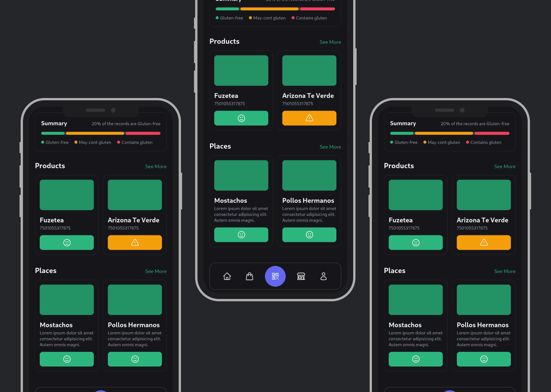
Task: Tap Arizona Te Verde warning button in right phone
Action: point(484,242)
